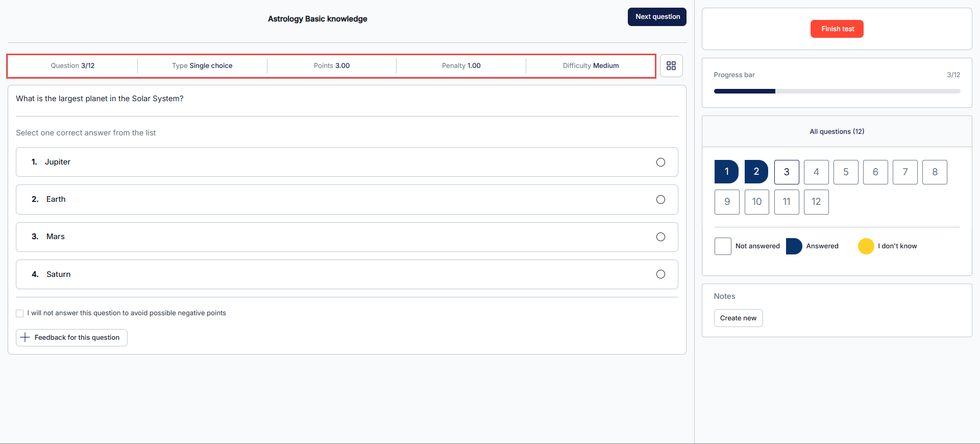Click the Next question button
Image resolution: width=980 pixels, height=444 pixels.
(x=656, y=17)
